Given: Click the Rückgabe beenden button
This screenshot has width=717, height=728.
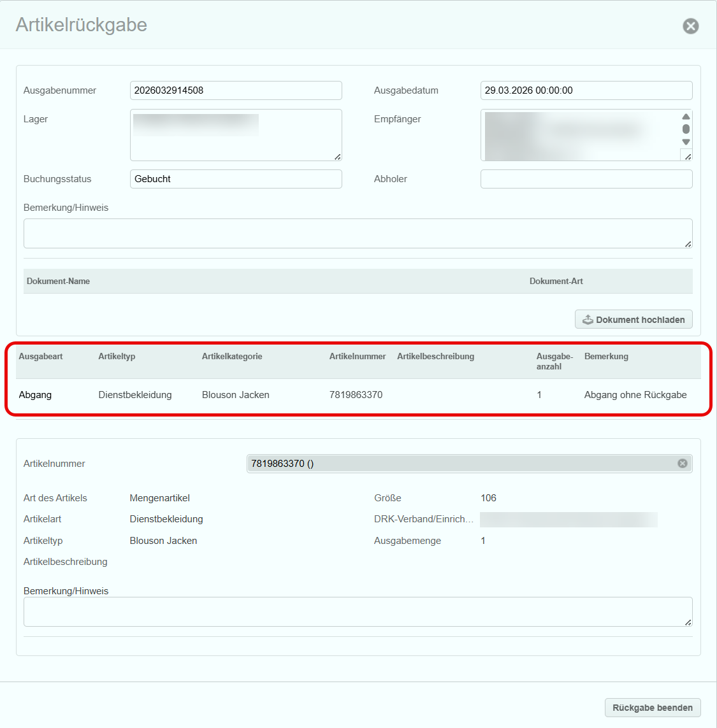Looking at the screenshot, I should click(652, 708).
